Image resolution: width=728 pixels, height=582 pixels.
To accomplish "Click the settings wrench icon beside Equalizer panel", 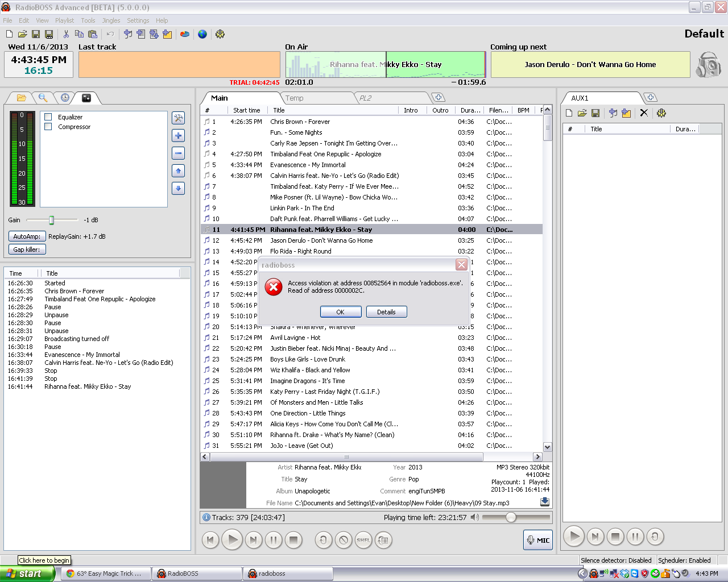I will (x=178, y=118).
